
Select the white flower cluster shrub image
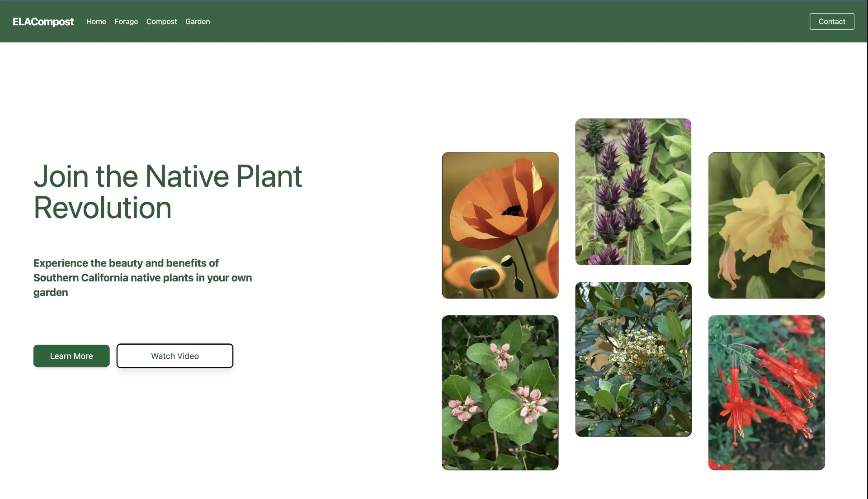pos(633,359)
